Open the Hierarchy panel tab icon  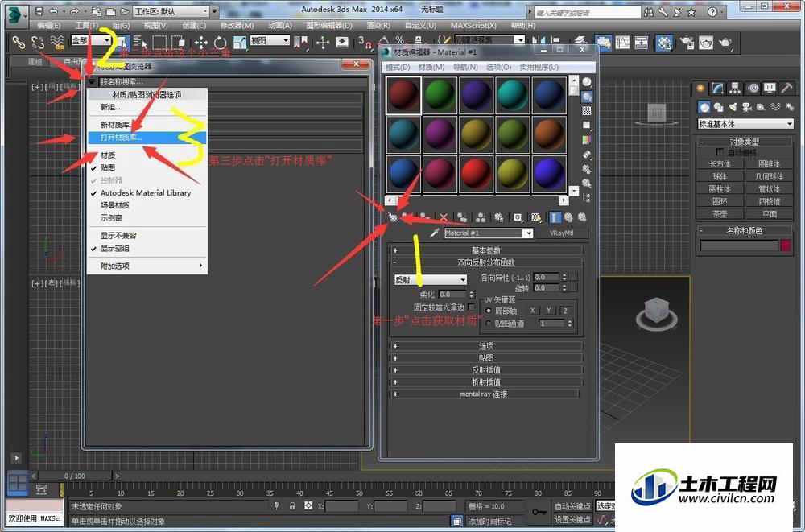[x=735, y=88]
